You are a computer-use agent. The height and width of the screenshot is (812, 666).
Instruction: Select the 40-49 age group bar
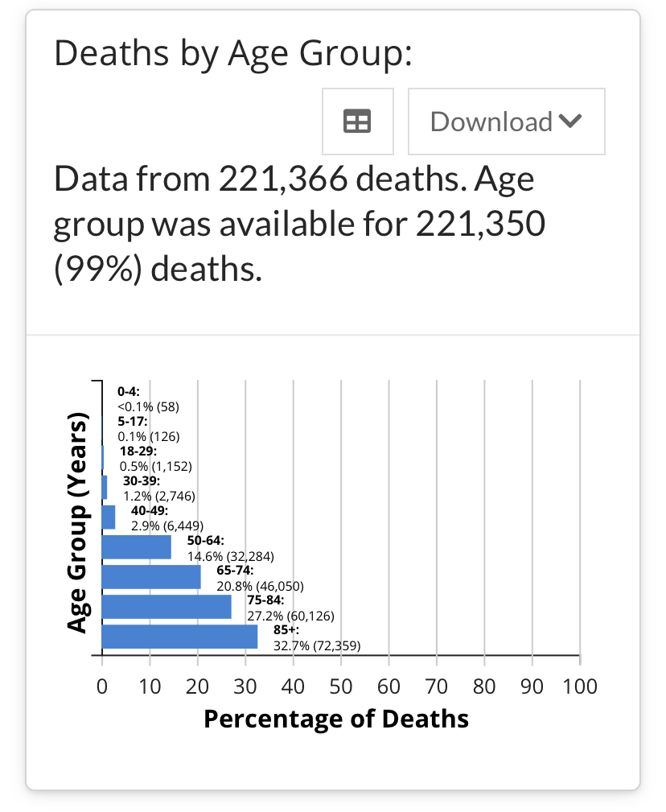point(109,517)
